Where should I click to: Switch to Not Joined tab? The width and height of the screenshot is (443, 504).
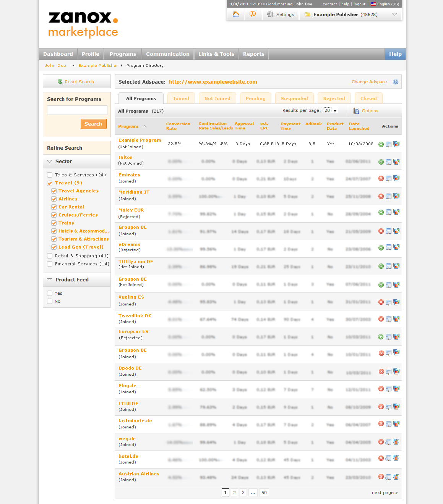tap(217, 99)
